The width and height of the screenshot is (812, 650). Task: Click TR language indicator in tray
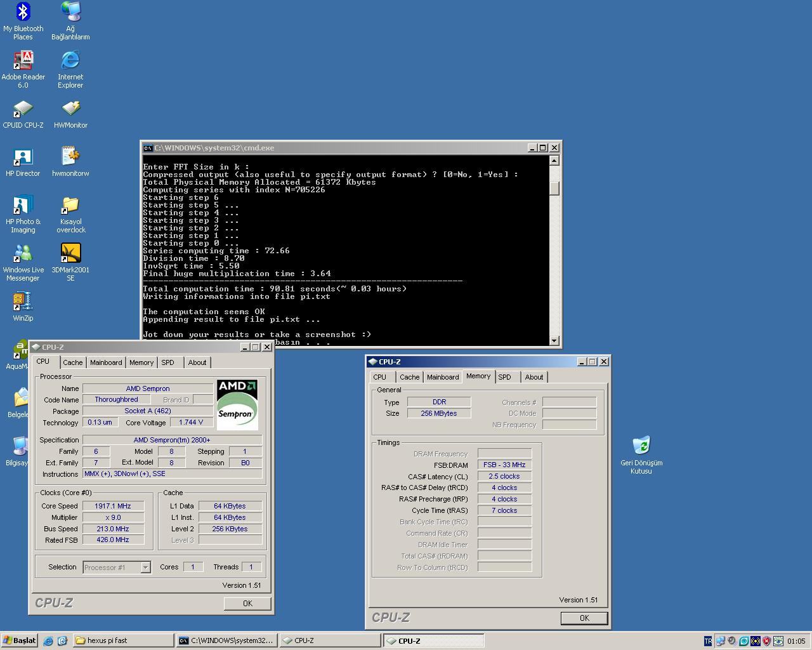708,641
